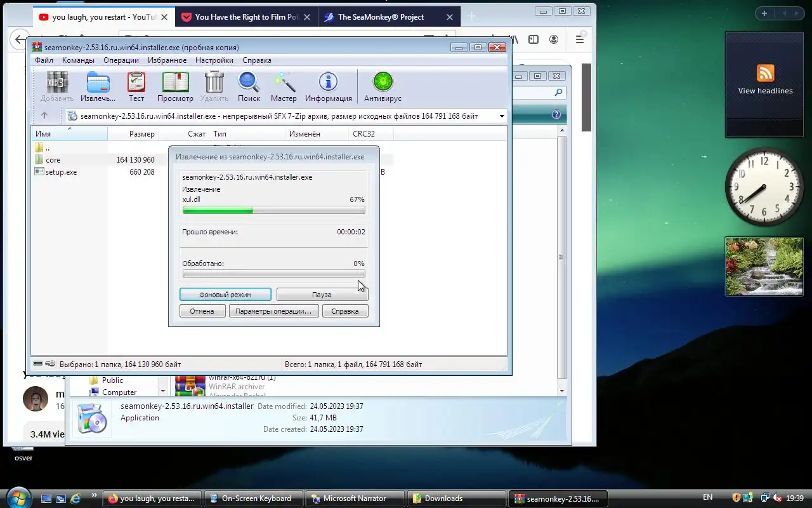Click the folders pane down scroll arrow

(x=163, y=391)
